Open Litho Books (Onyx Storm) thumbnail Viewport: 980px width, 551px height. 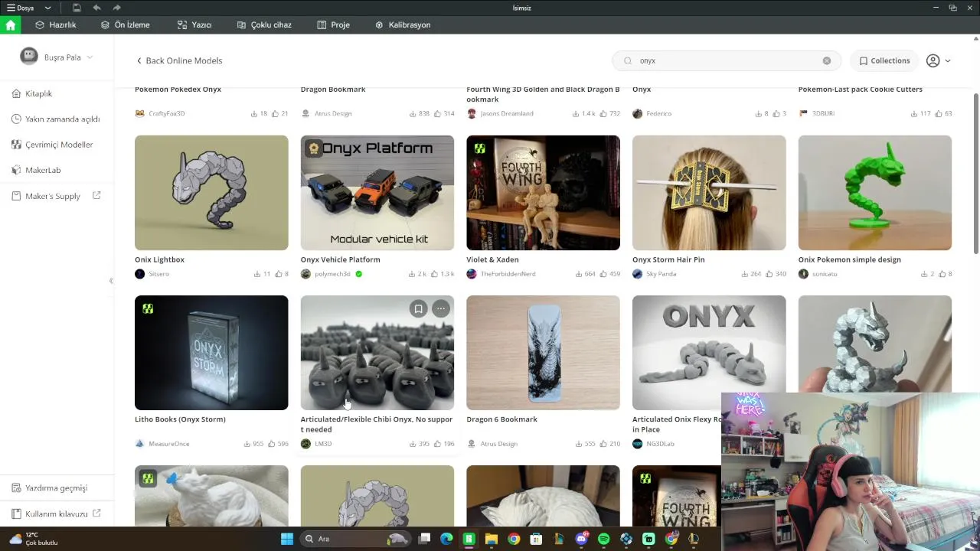[211, 353]
